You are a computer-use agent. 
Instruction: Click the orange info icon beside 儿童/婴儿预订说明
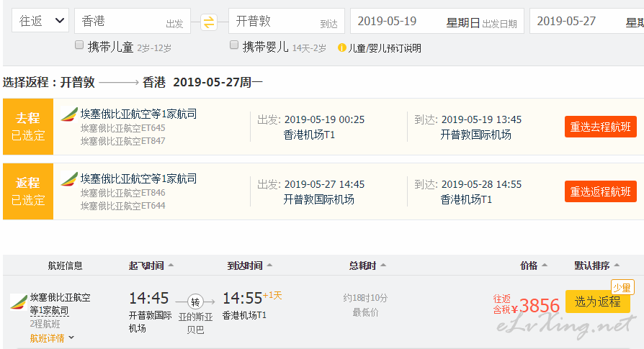pos(341,48)
